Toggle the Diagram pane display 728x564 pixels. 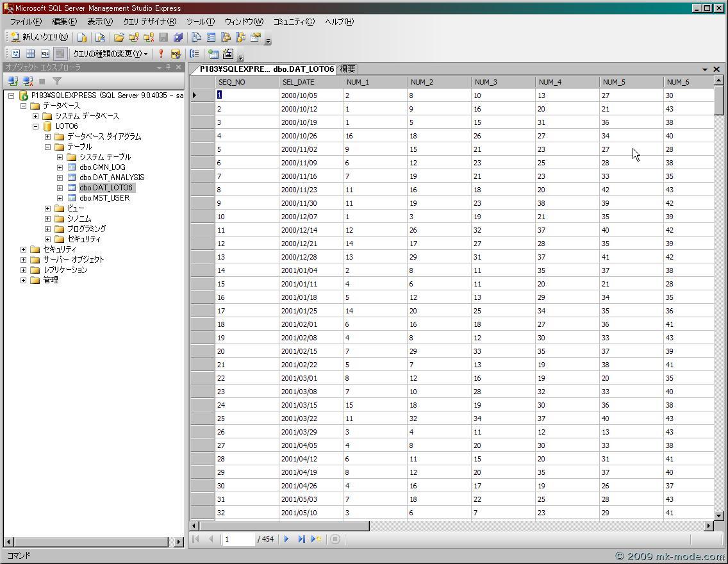(x=16, y=54)
